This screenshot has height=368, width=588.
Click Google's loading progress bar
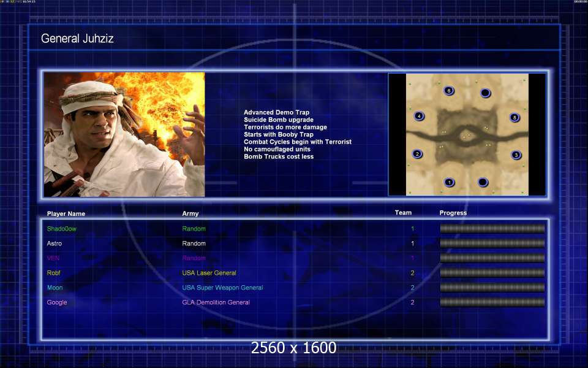coord(492,302)
